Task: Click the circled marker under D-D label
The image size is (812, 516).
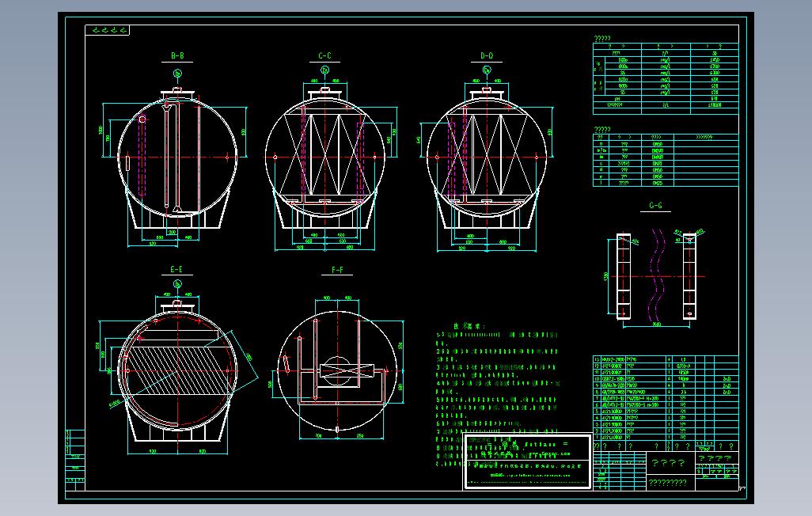Action: pos(487,70)
